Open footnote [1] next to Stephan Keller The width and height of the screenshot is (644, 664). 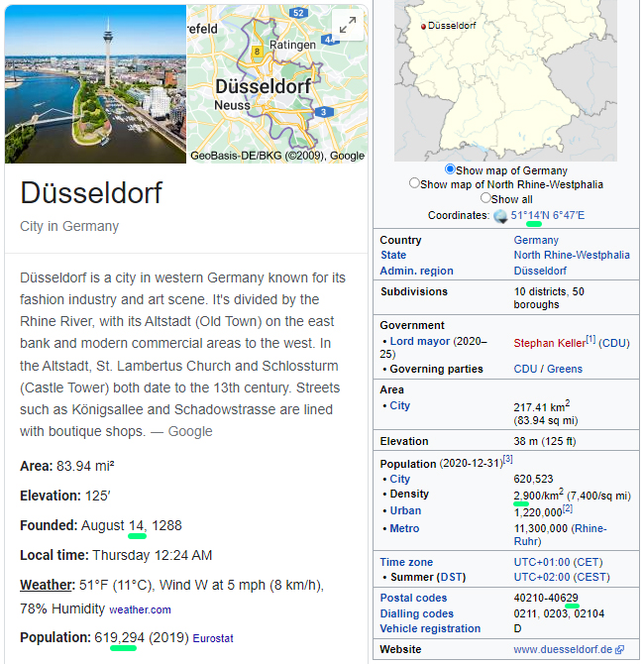point(590,339)
